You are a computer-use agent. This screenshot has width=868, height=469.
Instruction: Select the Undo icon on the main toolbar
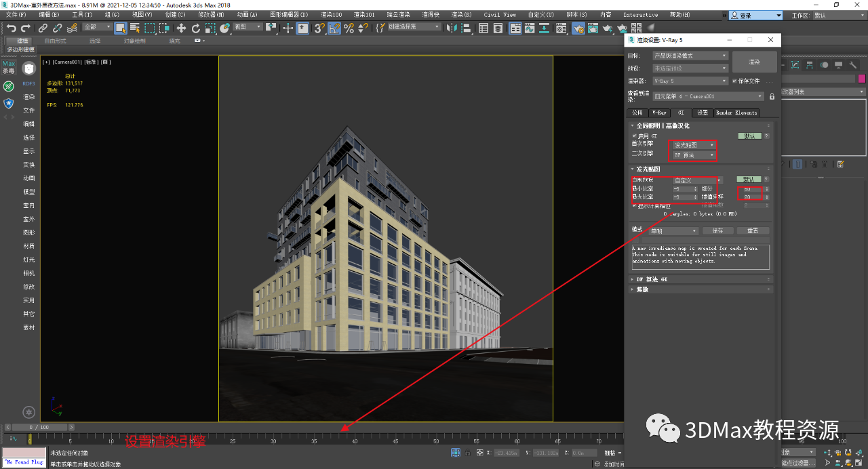click(12, 28)
